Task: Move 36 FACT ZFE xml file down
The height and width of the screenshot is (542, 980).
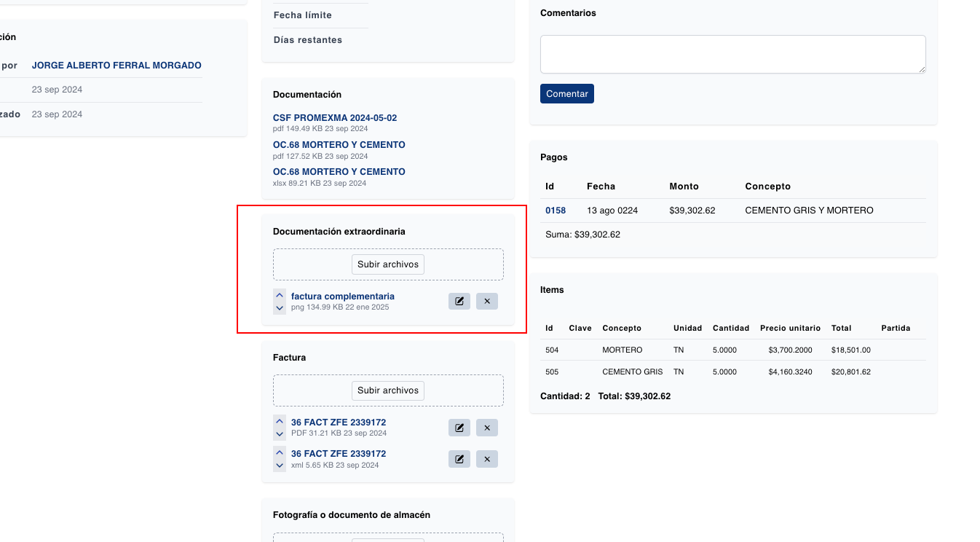Action: click(280, 466)
